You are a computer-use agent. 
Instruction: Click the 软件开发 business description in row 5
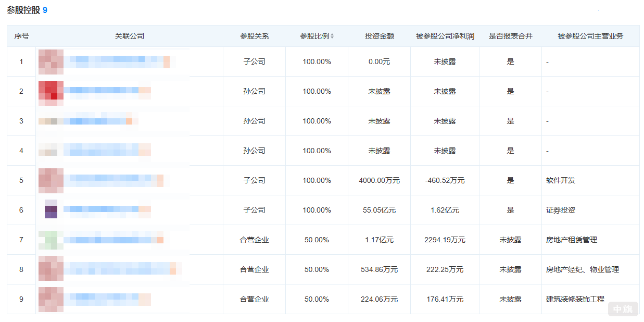[x=561, y=180]
